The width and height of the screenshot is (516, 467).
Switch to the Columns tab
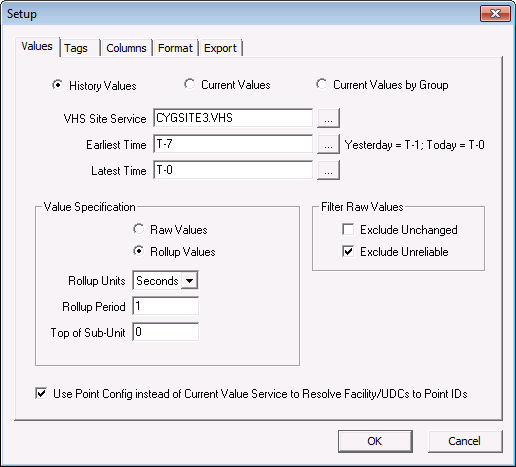point(126,48)
